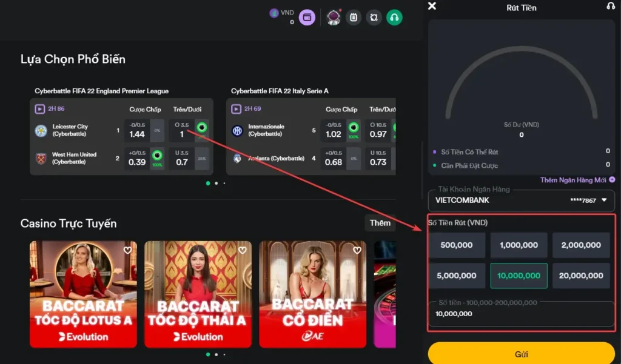Pick the U 3.5 odds 0.7

(182, 158)
